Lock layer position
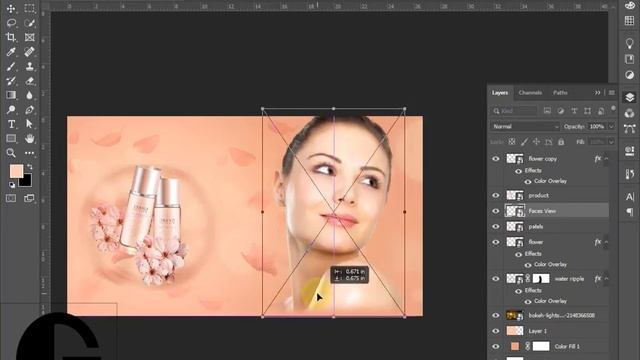Screen dimensions: 640x360 point(536,142)
